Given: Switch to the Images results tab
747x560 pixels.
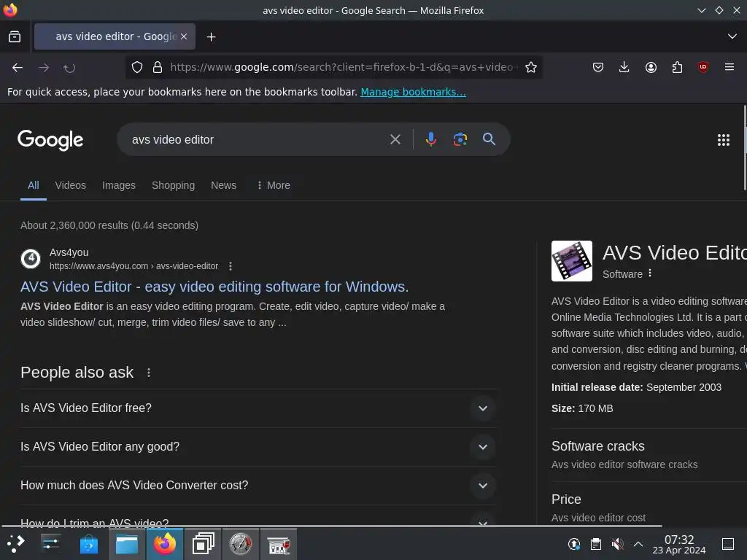Looking at the screenshot, I should 119,185.
